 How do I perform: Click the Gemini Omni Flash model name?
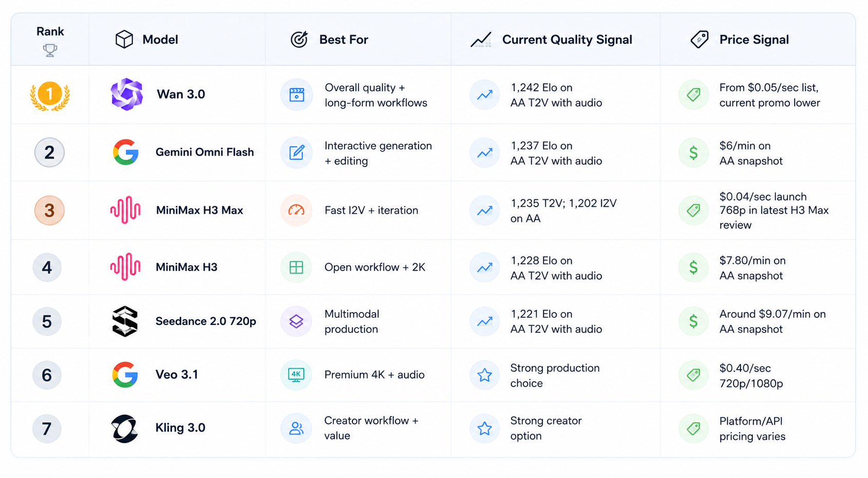(x=204, y=152)
